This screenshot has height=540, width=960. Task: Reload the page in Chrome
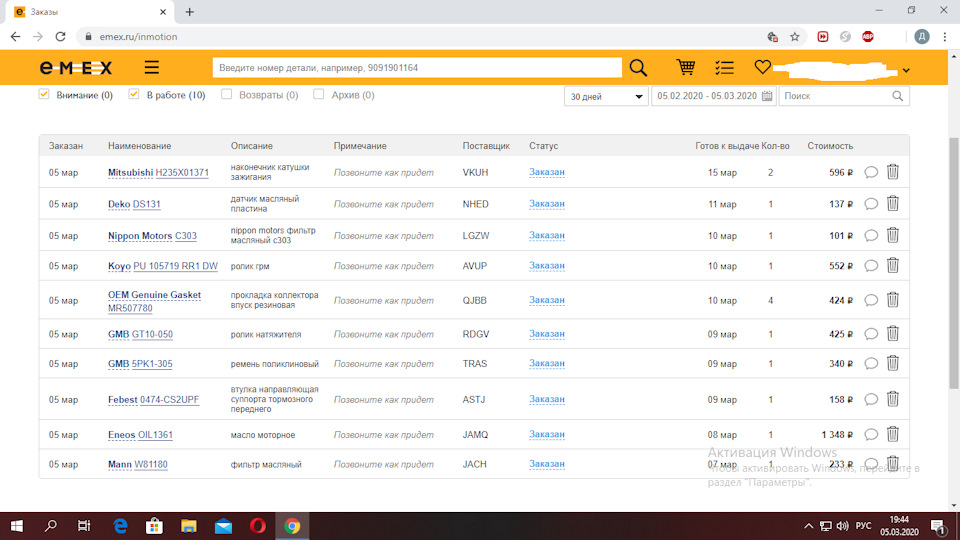tap(60, 37)
